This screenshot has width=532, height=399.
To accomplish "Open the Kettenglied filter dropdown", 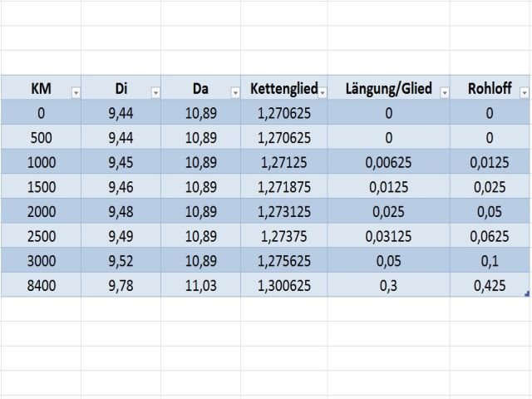I will (323, 93).
